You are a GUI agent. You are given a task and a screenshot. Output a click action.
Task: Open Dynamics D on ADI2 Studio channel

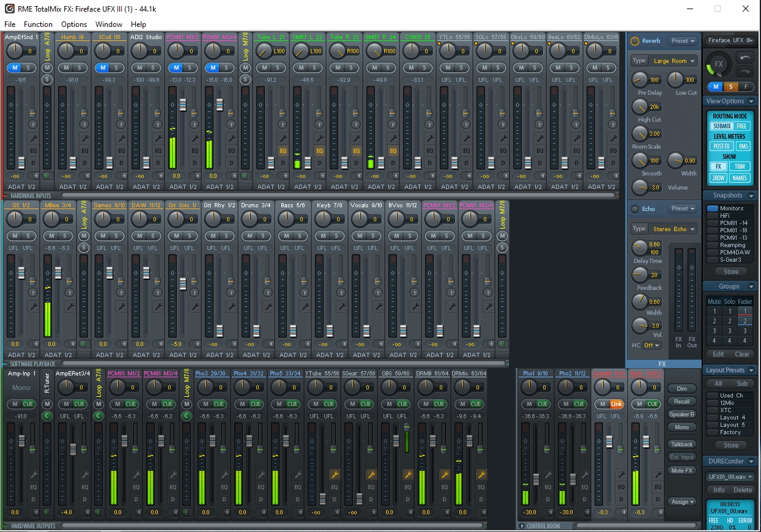158,163
